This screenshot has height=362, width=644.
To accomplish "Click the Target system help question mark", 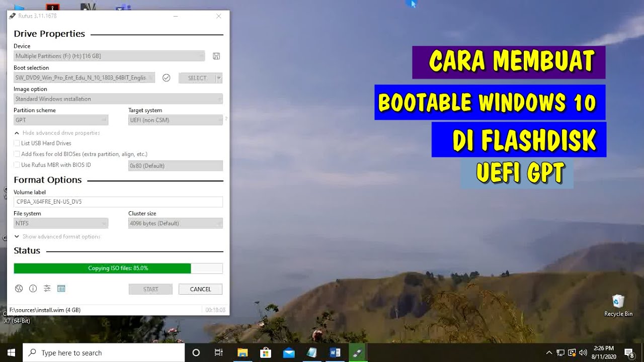I will [x=226, y=119].
